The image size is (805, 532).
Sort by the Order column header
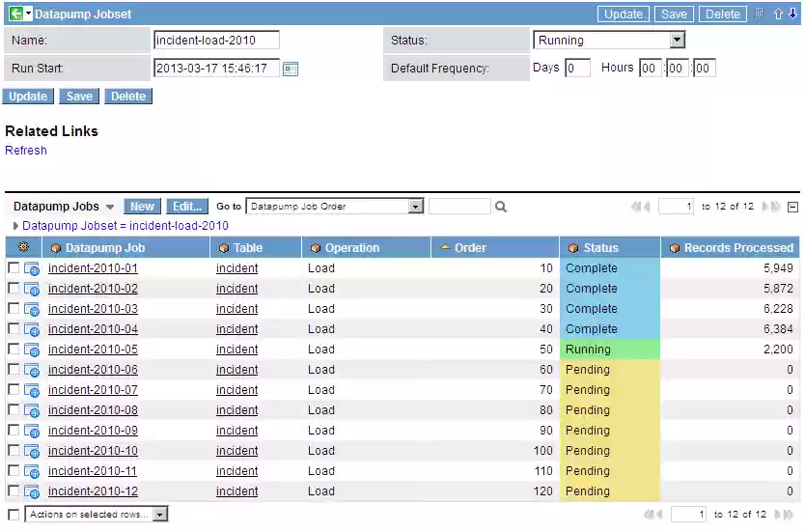point(470,248)
